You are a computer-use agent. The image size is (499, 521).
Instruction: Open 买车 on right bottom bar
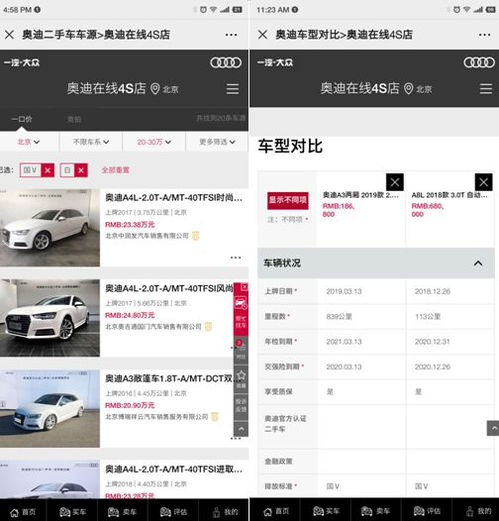[x=326, y=511]
